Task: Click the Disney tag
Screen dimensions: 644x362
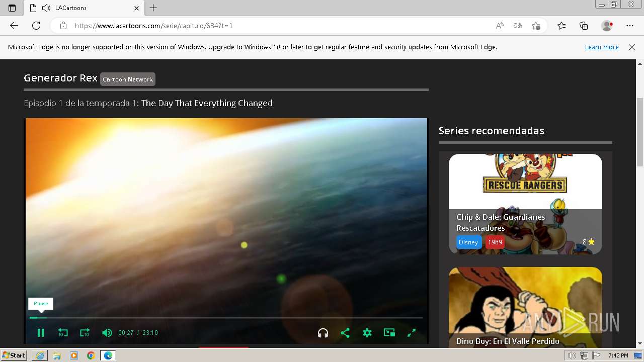Action: [468, 242]
